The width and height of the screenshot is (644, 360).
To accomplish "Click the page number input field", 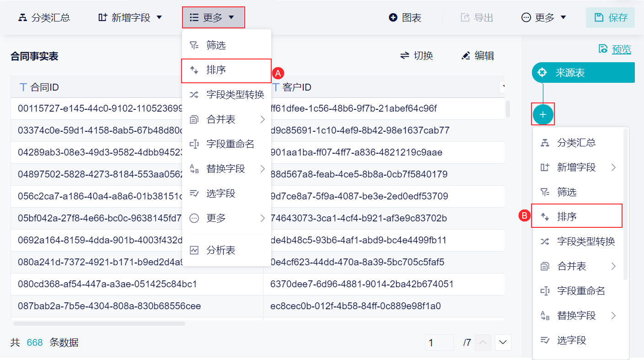I will click(x=439, y=343).
